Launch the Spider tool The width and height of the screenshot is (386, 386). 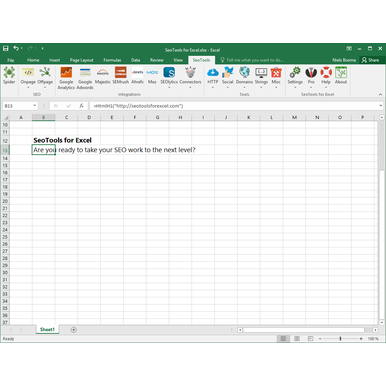coord(9,75)
